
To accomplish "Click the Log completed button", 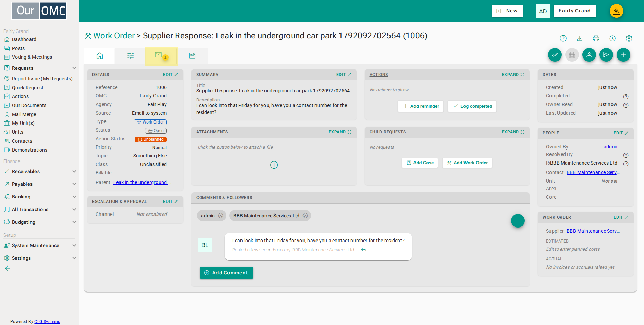I will coord(472,106).
